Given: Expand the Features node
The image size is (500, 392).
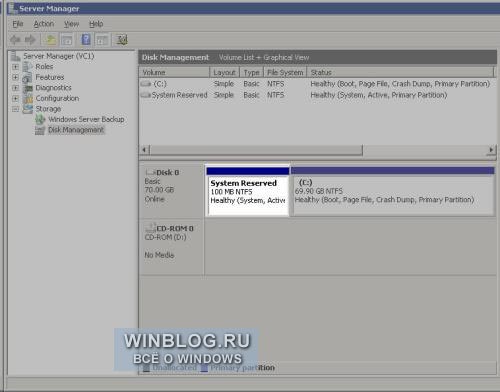Looking at the screenshot, I should coord(16,77).
